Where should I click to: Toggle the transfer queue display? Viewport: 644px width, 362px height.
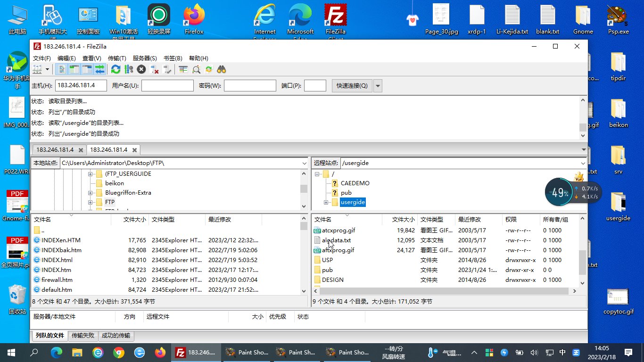click(x=99, y=69)
